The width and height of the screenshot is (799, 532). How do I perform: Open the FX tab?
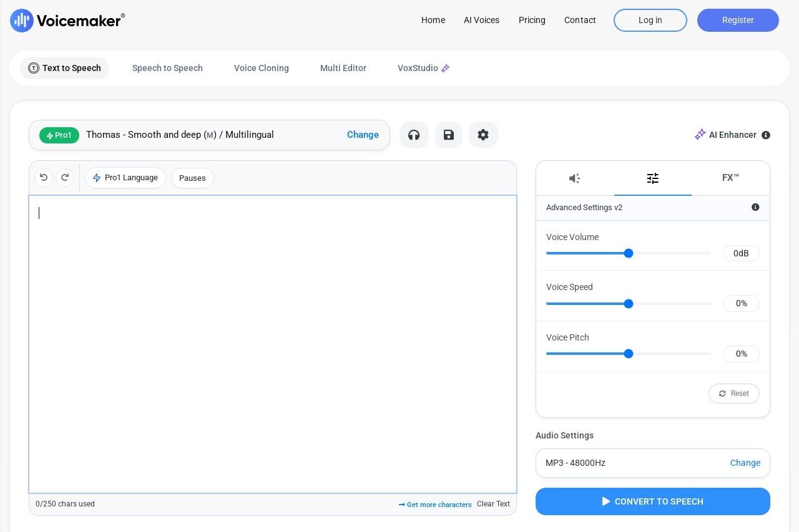tap(730, 178)
